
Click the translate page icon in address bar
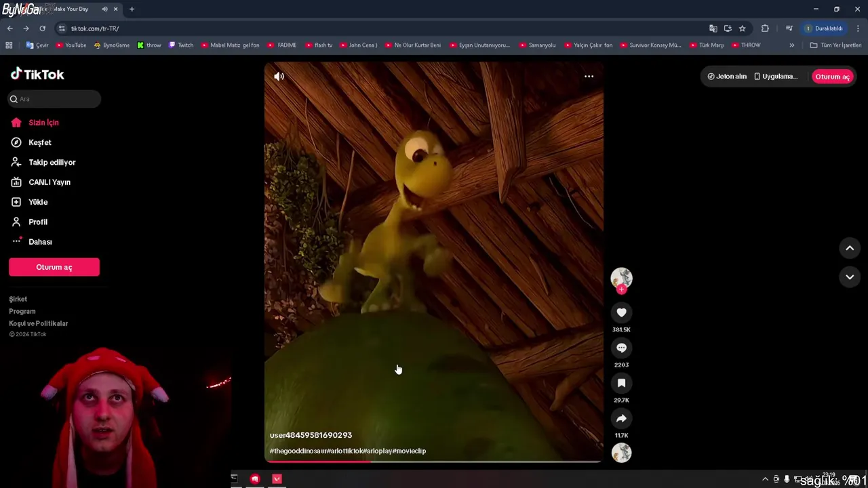point(713,28)
